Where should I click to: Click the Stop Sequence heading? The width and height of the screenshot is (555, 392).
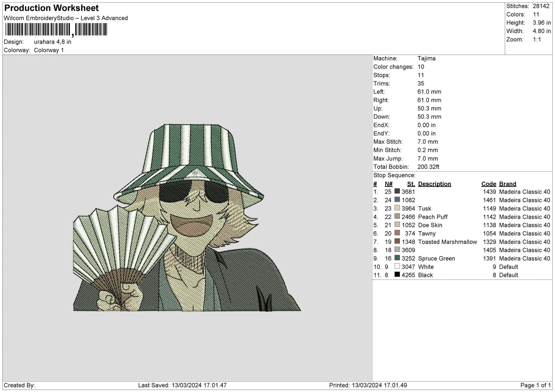[x=394, y=175]
